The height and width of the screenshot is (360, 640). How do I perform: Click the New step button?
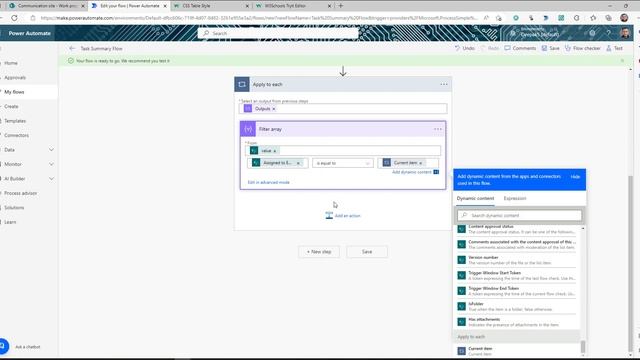[x=319, y=252]
